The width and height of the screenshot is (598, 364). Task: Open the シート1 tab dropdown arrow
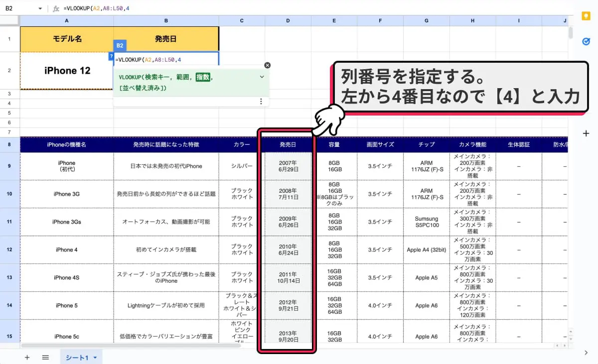95,358
